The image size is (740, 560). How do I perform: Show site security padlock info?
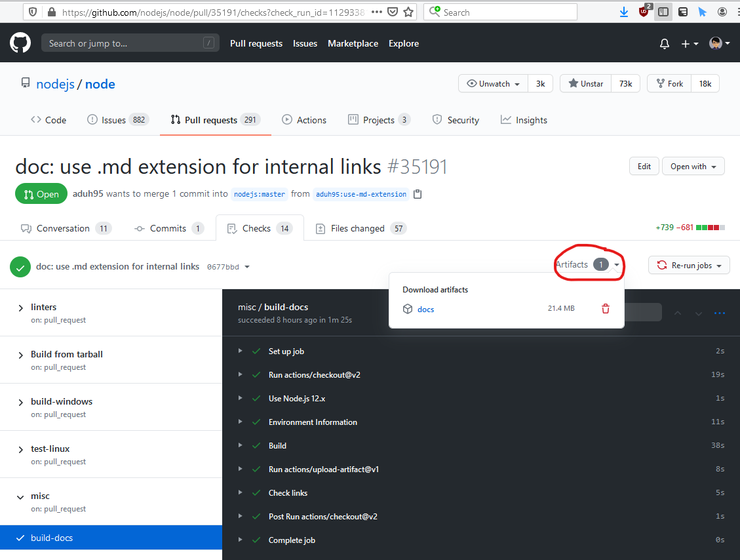coord(51,12)
